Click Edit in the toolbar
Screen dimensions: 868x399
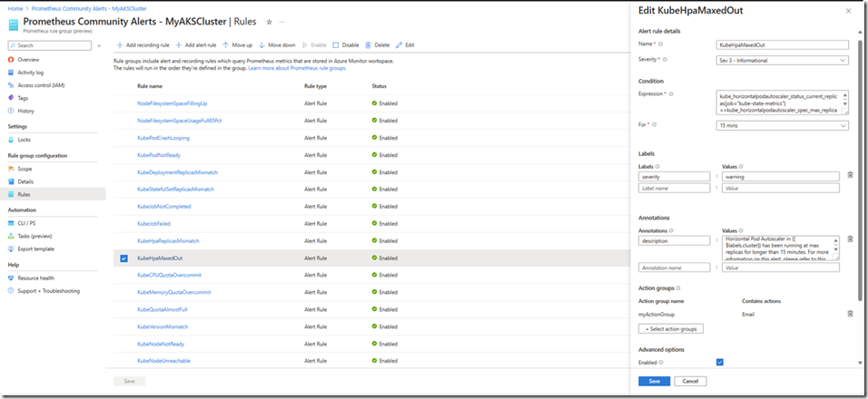pyautogui.click(x=405, y=44)
